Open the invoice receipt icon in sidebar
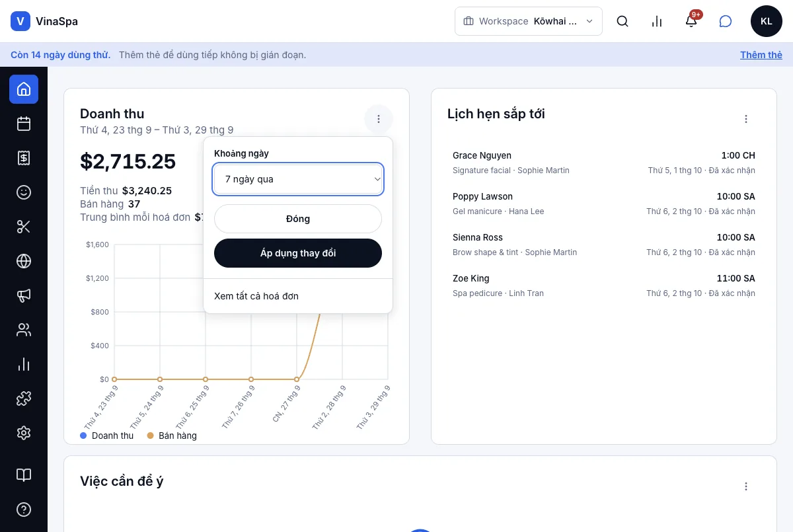Screen dimensions: 793x532 pyautogui.click(x=24, y=158)
